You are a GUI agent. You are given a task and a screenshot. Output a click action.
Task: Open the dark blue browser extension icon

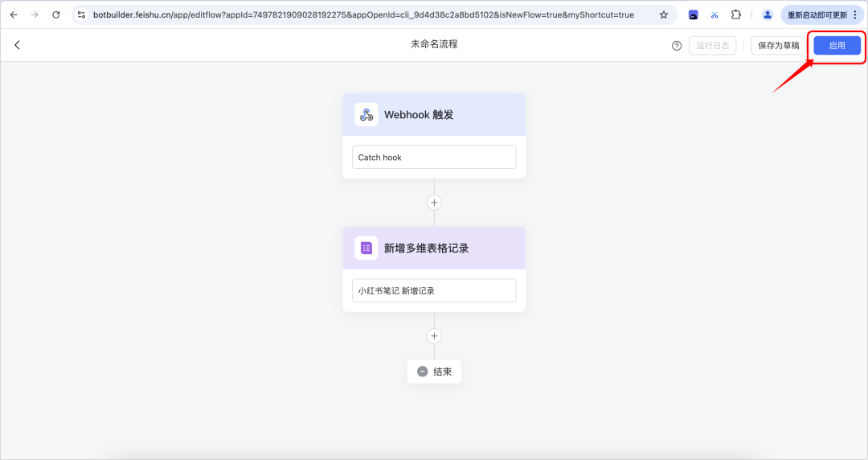[x=693, y=15]
